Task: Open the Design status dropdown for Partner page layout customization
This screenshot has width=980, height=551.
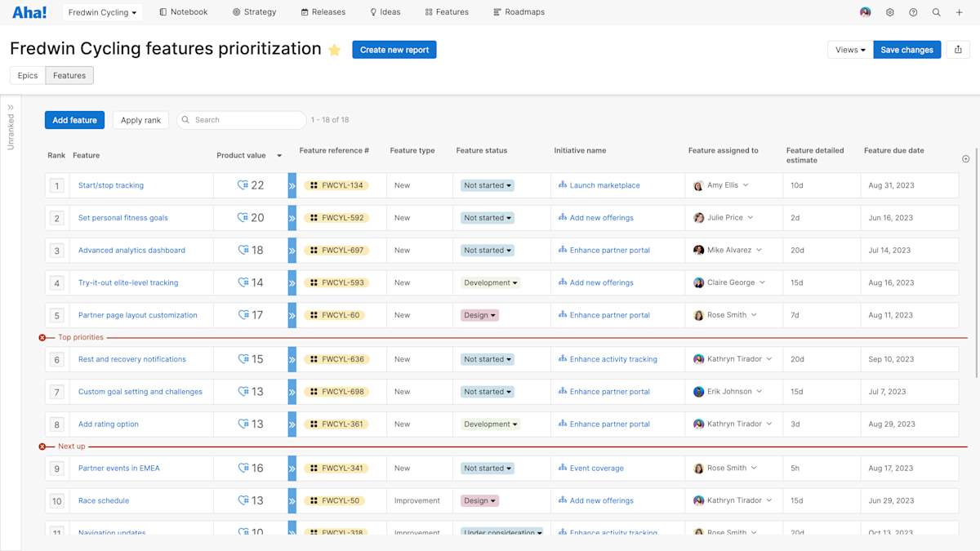Action: coord(479,315)
